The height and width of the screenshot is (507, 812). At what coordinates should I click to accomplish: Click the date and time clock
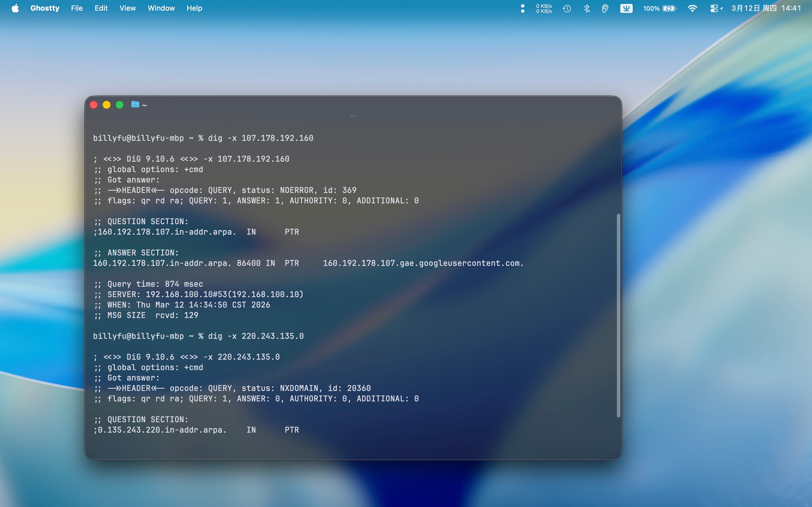point(766,8)
